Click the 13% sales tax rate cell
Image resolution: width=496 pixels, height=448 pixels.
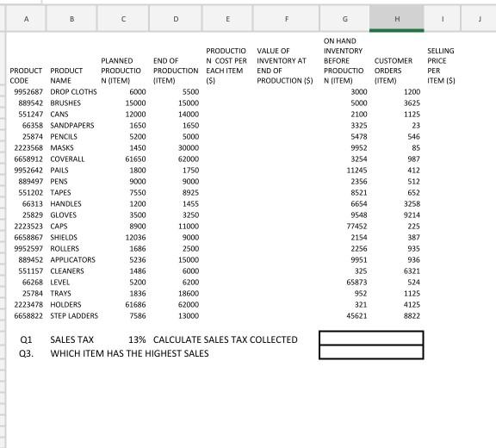coord(137,339)
